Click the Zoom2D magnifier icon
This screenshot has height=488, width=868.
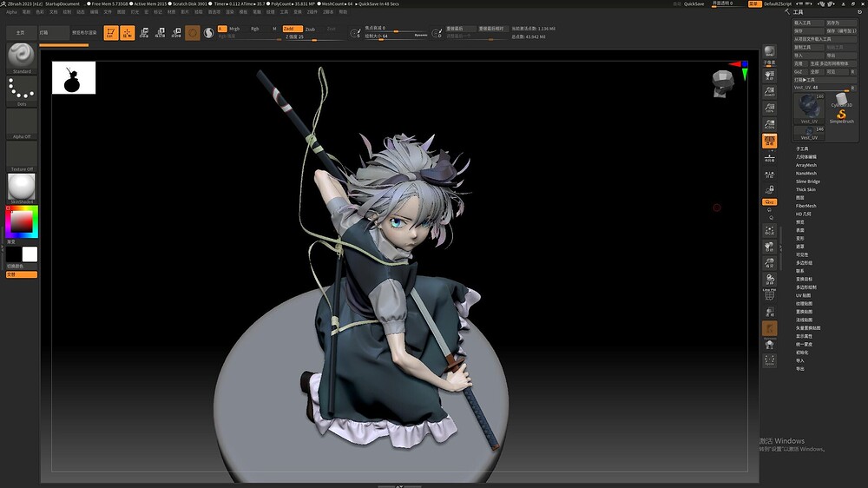click(x=769, y=91)
